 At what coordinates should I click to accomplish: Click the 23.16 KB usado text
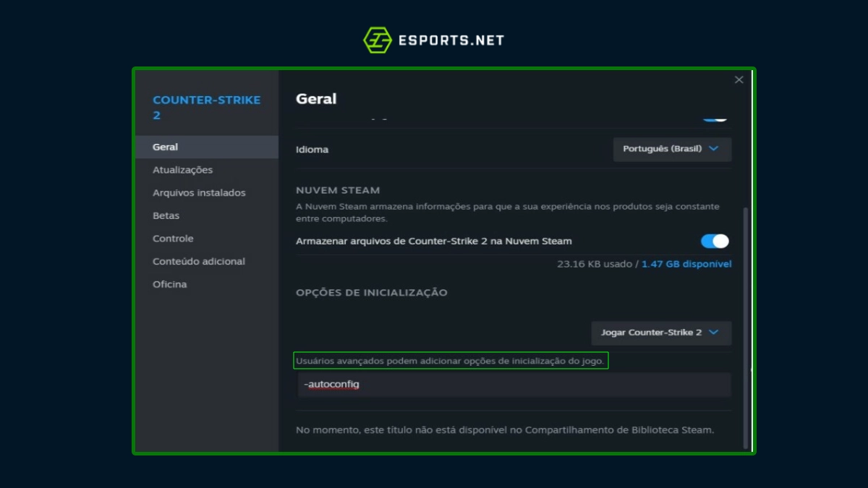(595, 264)
